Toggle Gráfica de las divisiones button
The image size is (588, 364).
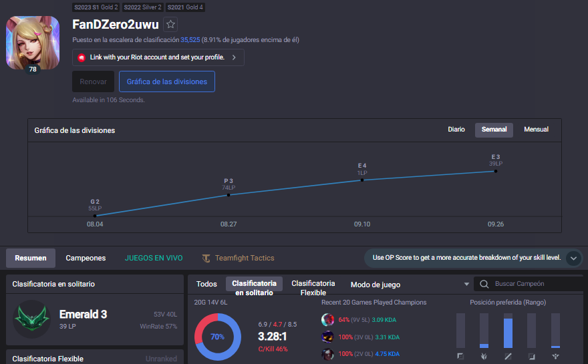pyautogui.click(x=167, y=81)
